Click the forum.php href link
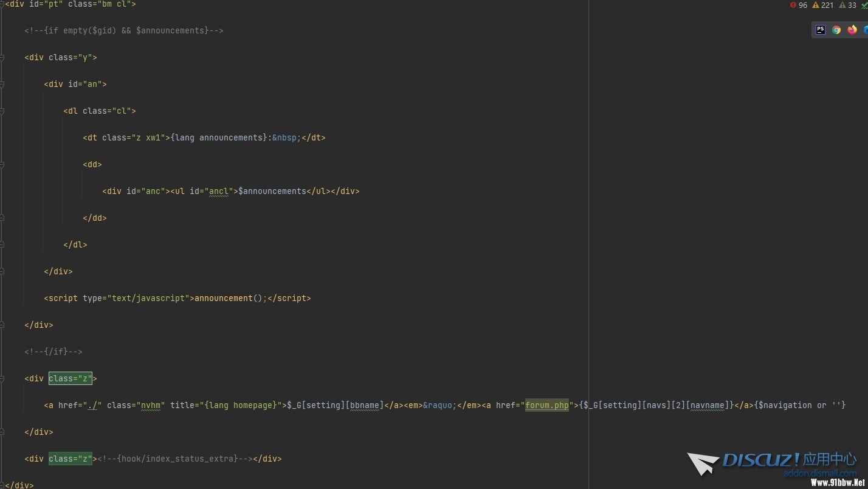Image resolution: width=868 pixels, height=489 pixels. 546,405
